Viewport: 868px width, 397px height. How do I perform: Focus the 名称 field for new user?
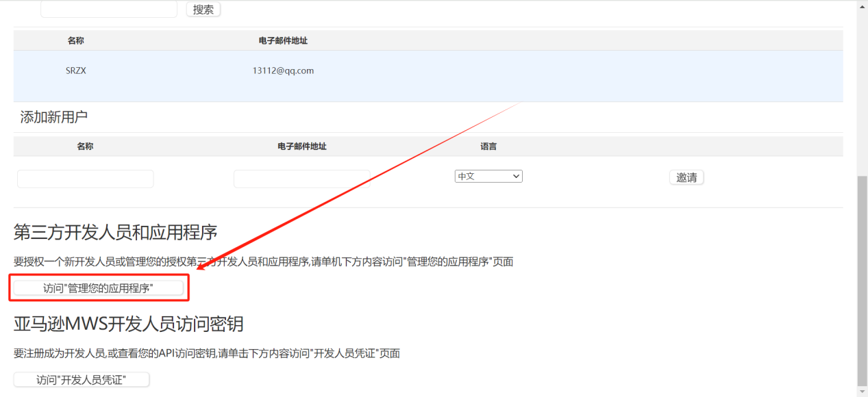click(x=86, y=179)
